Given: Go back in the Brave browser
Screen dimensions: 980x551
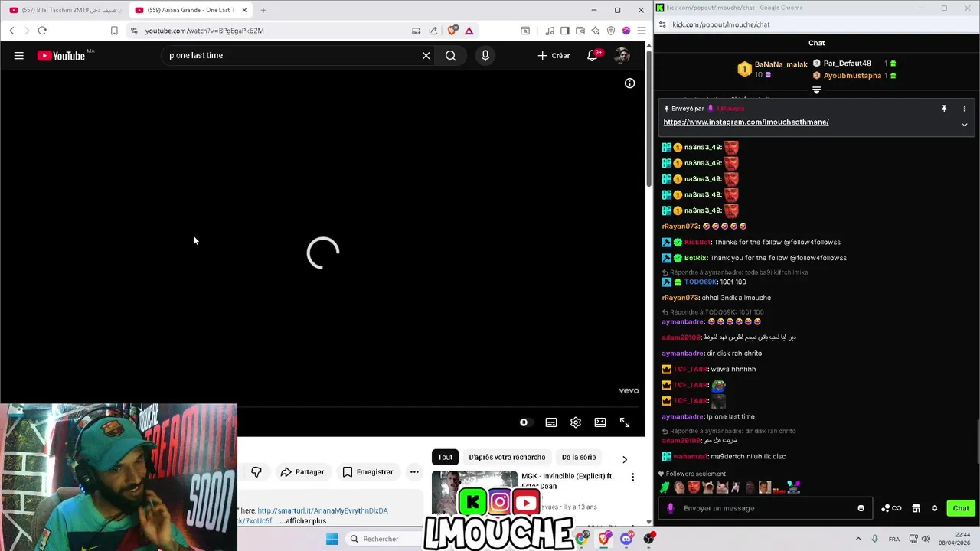Looking at the screenshot, I should [11, 31].
